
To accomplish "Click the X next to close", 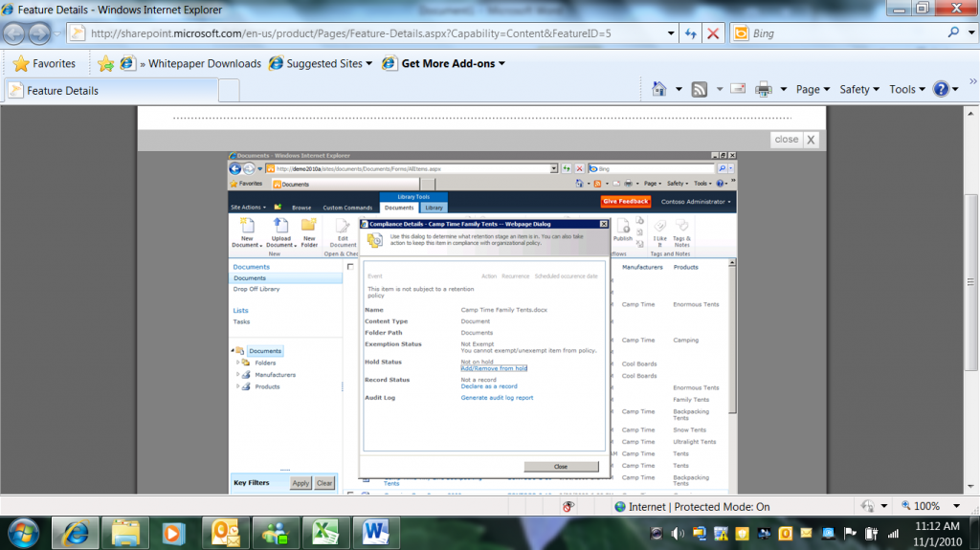I will pos(811,140).
